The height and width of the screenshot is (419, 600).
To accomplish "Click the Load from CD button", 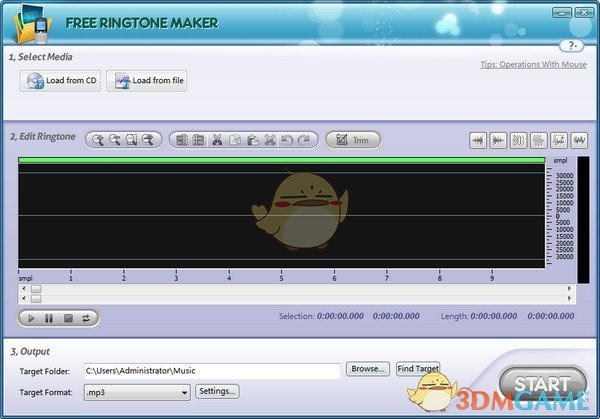I will click(60, 81).
